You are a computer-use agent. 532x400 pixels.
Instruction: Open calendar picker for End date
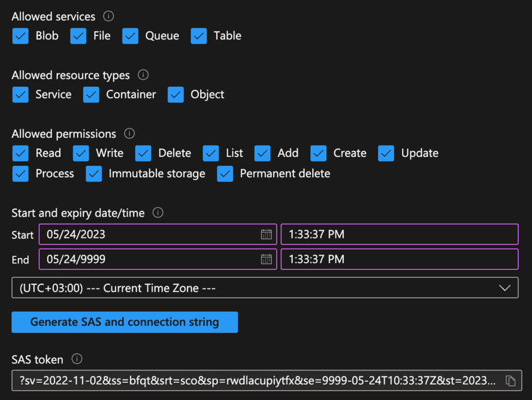point(266,259)
